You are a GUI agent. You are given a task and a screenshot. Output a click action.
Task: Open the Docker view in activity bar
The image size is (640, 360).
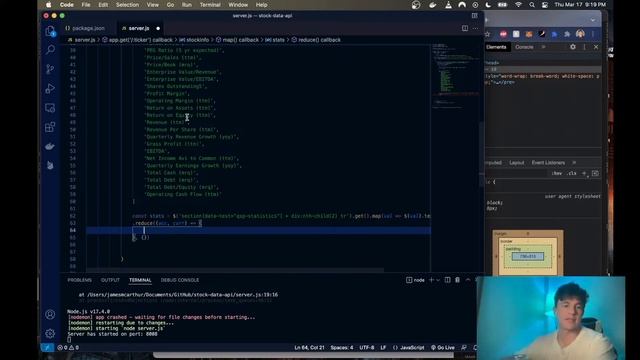[50, 146]
